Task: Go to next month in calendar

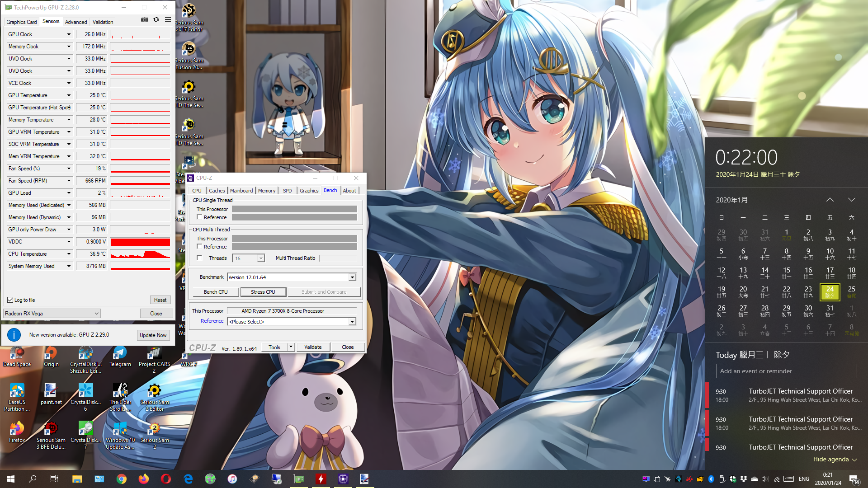Action: tap(852, 200)
